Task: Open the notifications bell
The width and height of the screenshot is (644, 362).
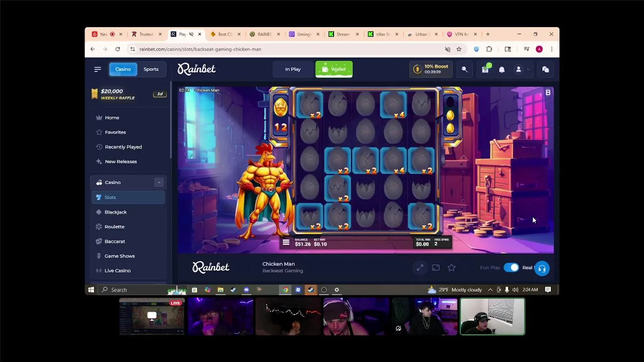Action: pos(502,69)
